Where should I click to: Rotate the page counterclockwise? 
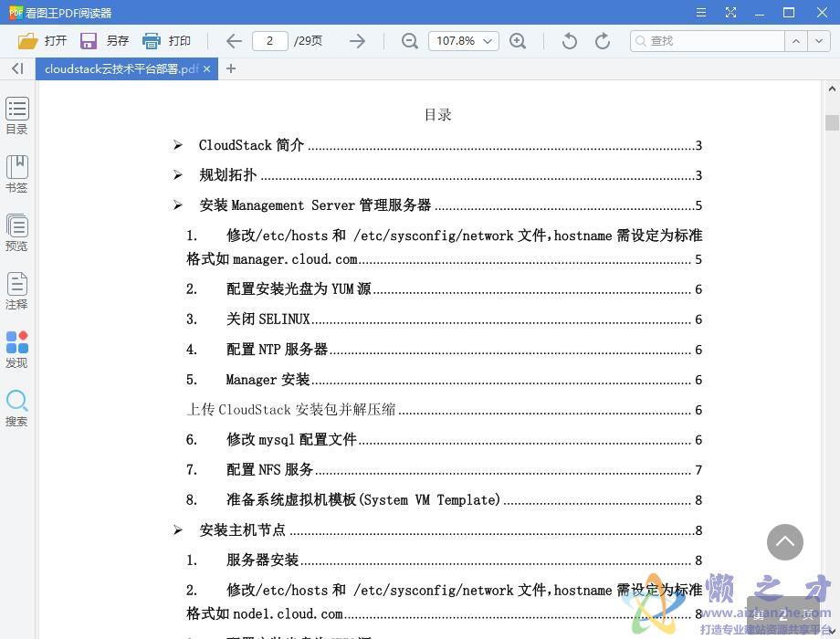pyautogui.click(x=570, y=41)
